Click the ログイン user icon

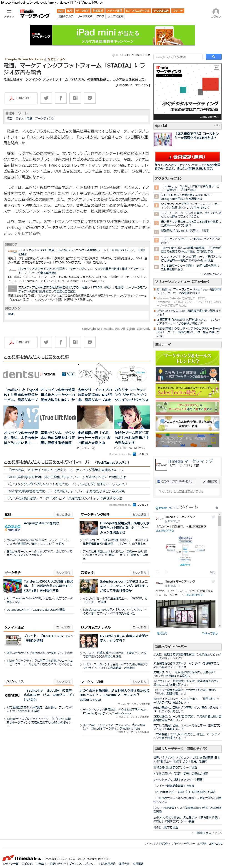click(216, 13)
